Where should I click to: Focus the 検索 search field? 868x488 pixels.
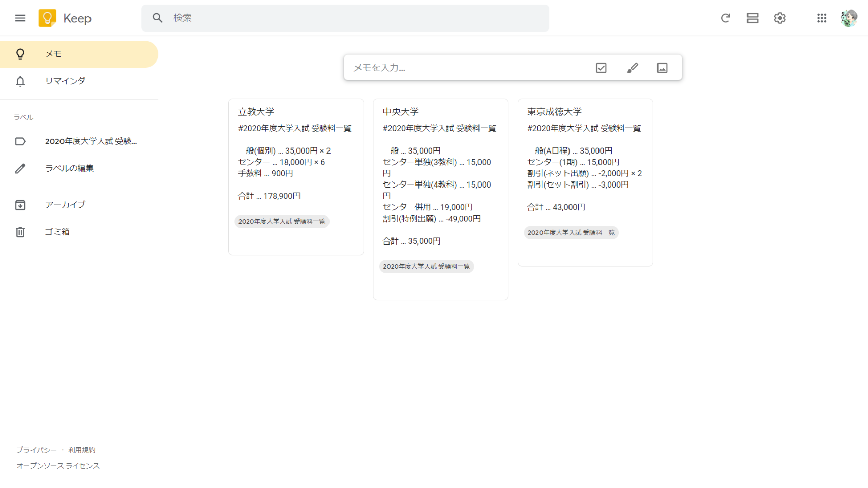point(356,18)
